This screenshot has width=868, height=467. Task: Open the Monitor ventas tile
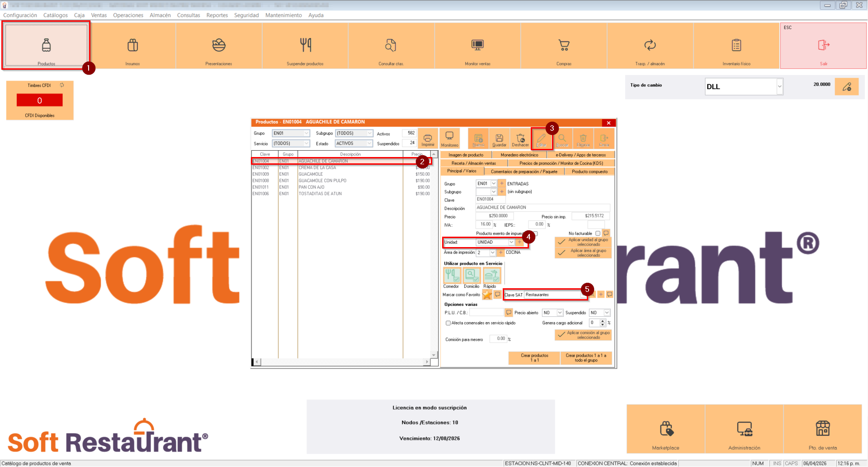tap(477, 45)
